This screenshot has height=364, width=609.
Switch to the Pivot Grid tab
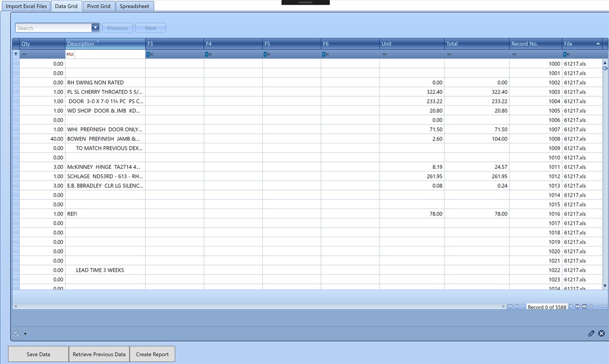coord(99,6)
